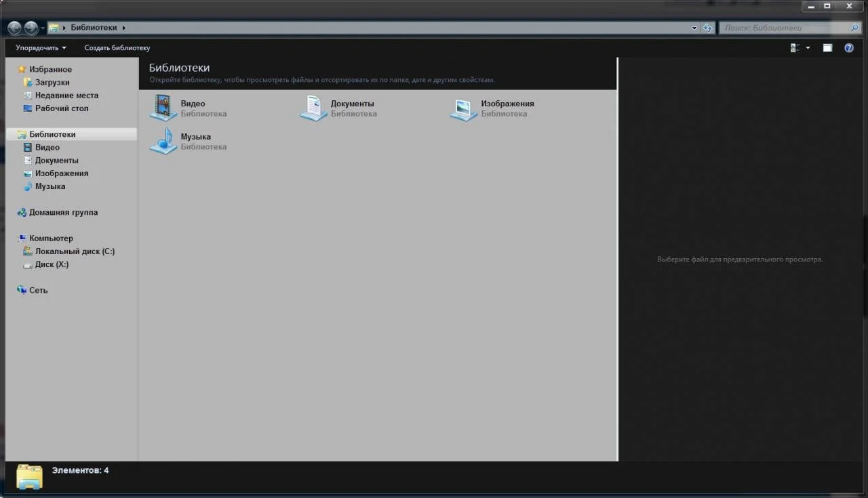Click the folder icon in the address bar

click(53, 28)
